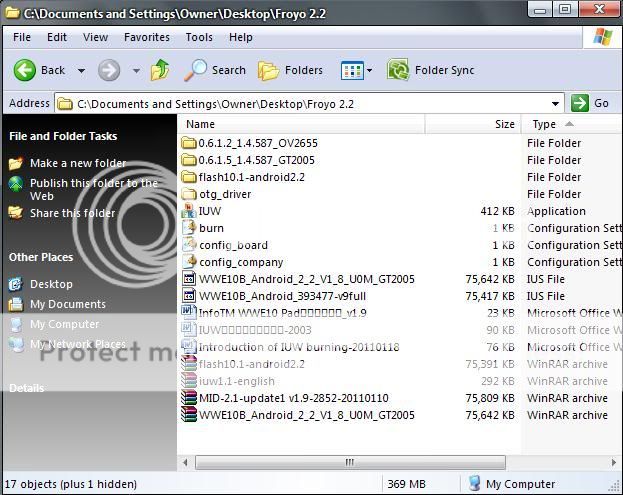
Task: Open the Search magnifier tool
Action: click(215, 70)
